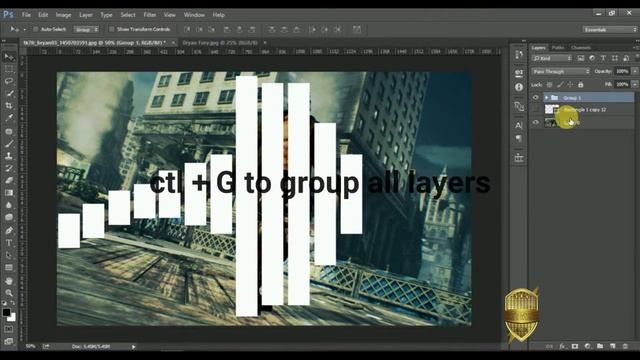
Task: Open the Kind filter dropdown
Action: [x=551, y=58]
